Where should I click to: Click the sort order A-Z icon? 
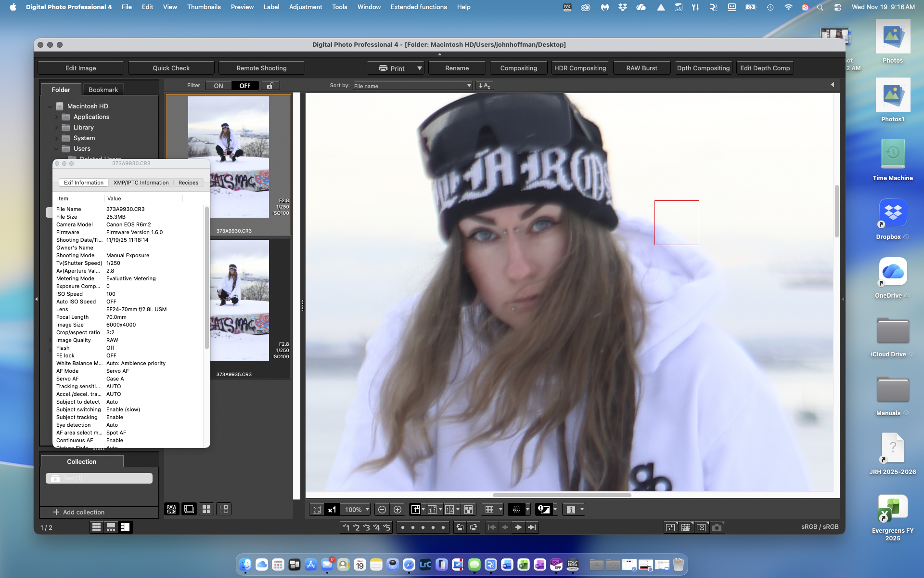coord(484,86)
